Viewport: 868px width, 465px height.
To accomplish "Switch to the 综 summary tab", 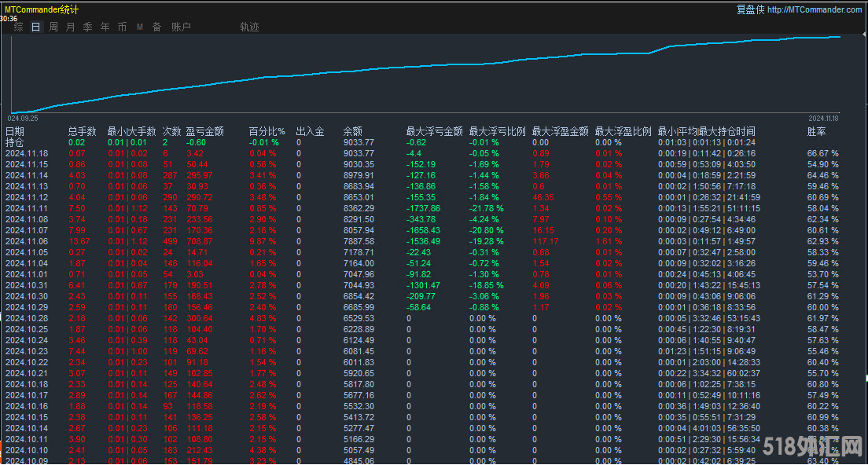I will pyautogui.click(x=19, y=27).
